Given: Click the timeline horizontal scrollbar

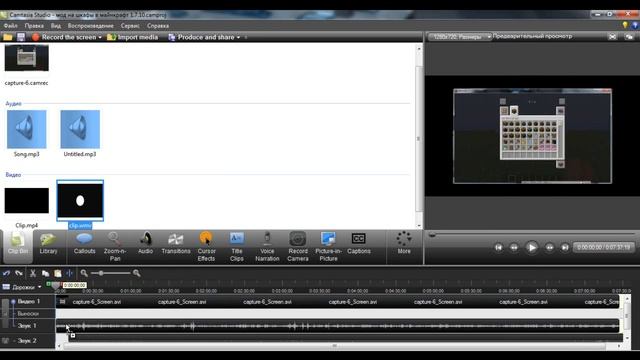Looking at the screenshot, I should pyautogui.click(x=335, y=346).
